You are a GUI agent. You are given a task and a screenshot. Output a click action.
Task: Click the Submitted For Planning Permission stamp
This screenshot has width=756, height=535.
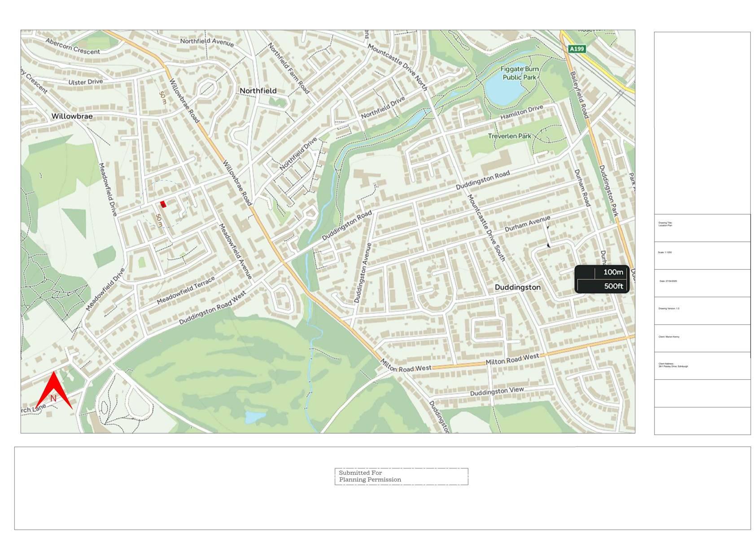(x=401, y=476)
